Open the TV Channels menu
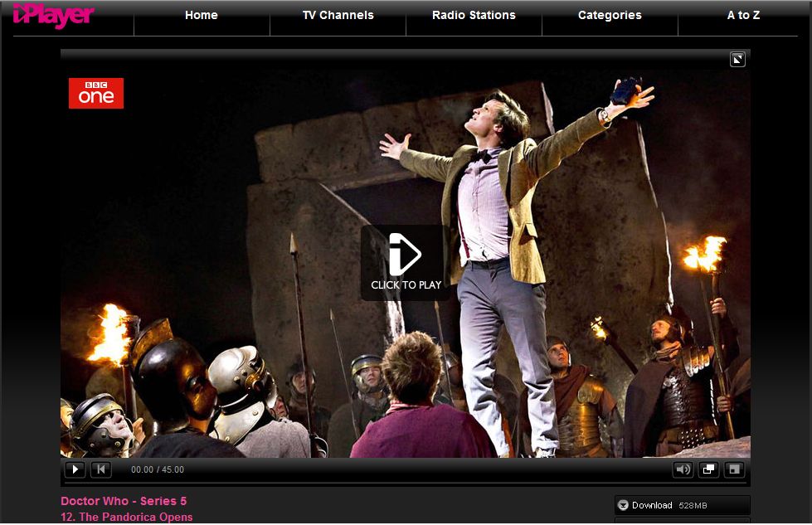 tap(338, 15)
